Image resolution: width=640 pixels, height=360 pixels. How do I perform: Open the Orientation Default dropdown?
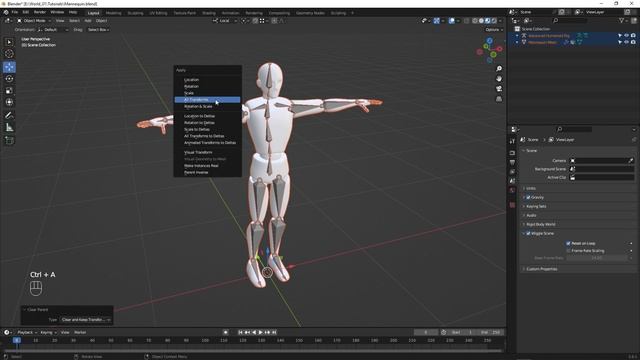point(53,30)
